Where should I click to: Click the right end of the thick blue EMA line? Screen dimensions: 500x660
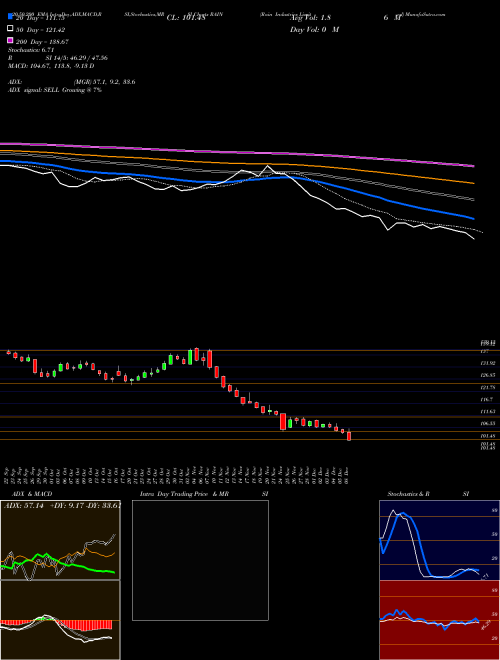(473, 218)
